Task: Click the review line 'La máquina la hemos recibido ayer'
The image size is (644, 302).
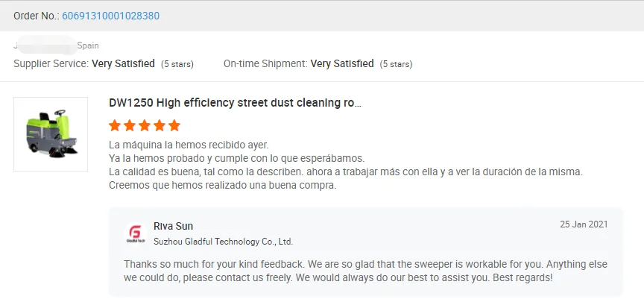Action: click(189, 145)
